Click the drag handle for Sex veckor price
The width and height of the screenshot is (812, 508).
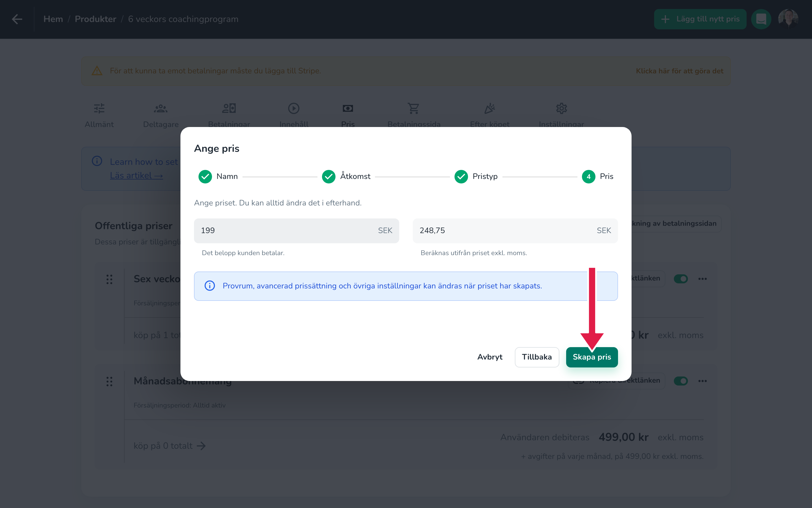[109, 279]
